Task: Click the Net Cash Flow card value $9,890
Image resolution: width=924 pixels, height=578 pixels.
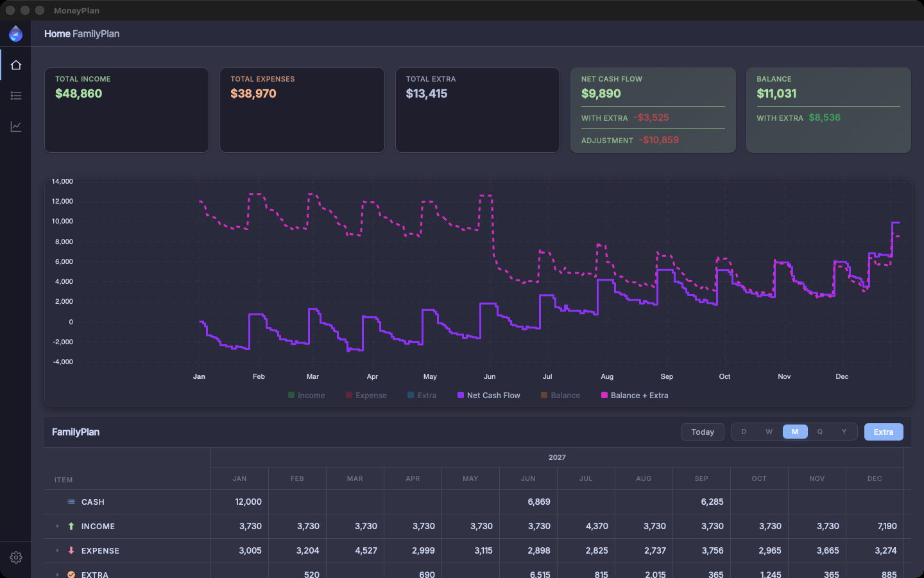Action: click(601, 94)
